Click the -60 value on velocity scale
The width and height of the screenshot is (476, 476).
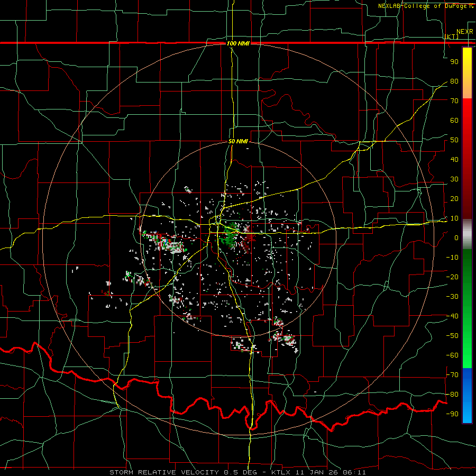coord(452,355)
